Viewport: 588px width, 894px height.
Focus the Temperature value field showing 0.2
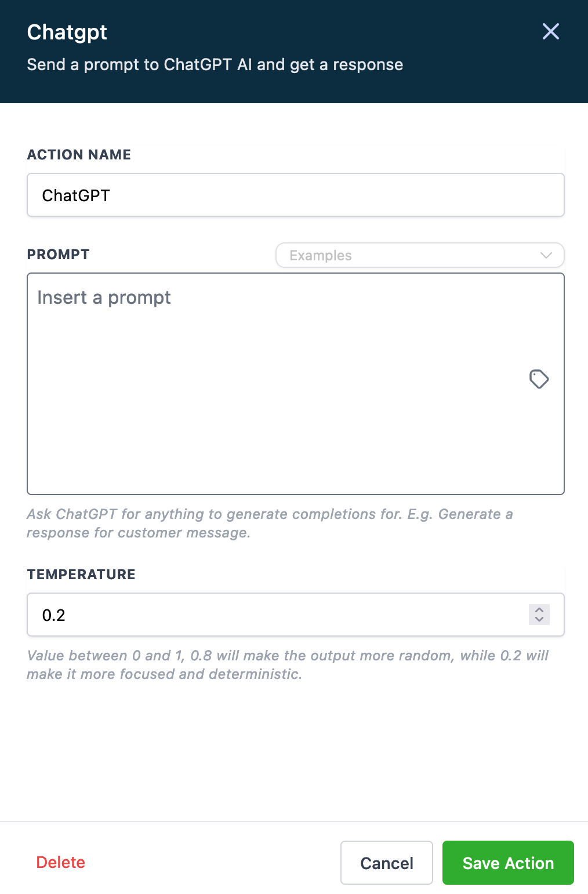point(278,615)
